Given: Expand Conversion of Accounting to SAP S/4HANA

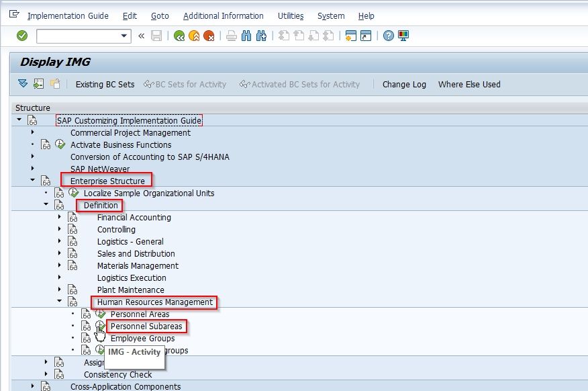Looking at the screenshot, I should (33, 156).
